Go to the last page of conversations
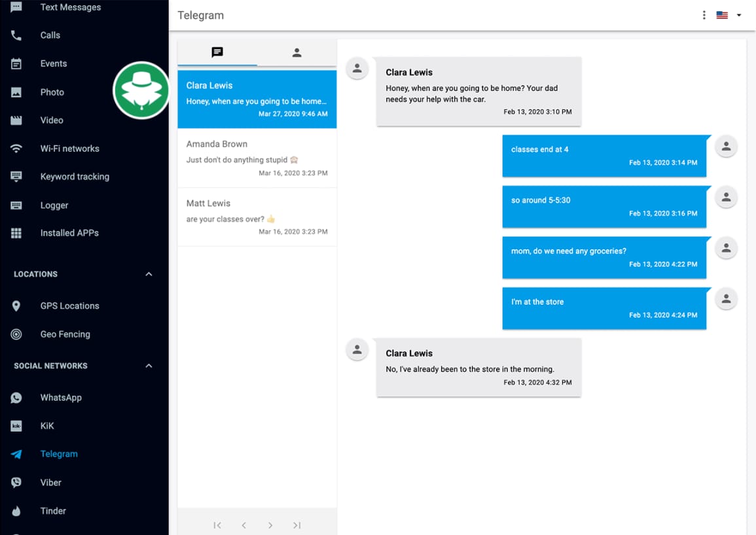The image size is (756, 535). pos(297,525)
